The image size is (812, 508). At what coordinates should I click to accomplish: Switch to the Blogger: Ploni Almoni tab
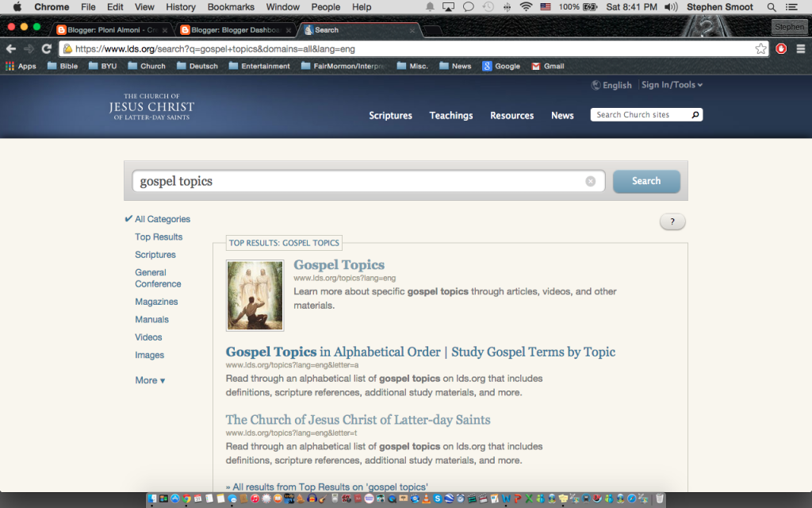coord(112,30)
